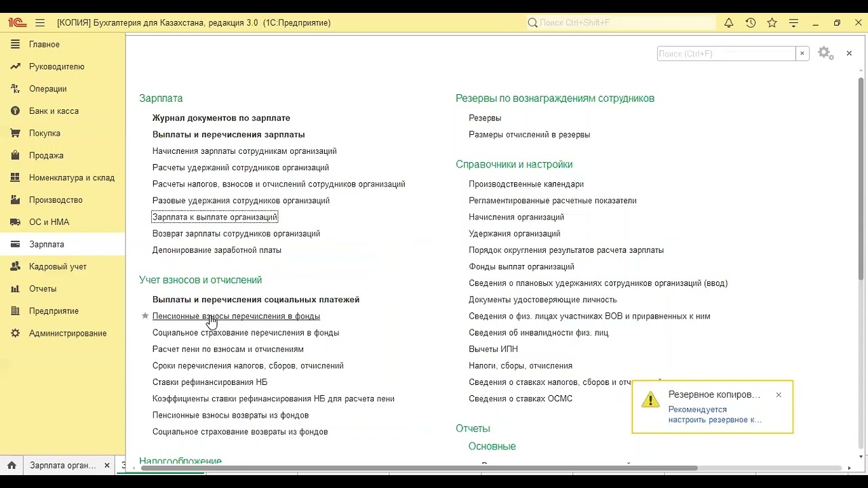Open Социальное страхование возвраты из фондов
The width and height of the screenshot is (868, 488).
pyautogui.click(x=240, y=432)
